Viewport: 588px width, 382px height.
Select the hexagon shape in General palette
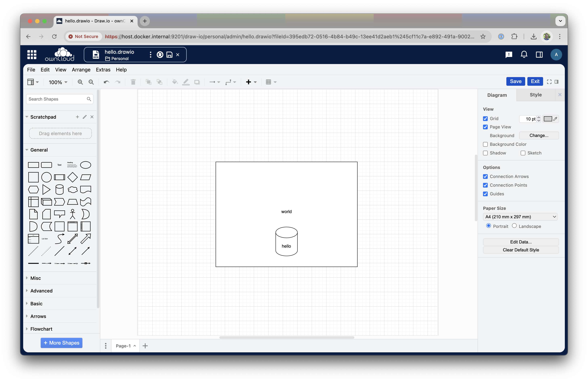point(33,190)
